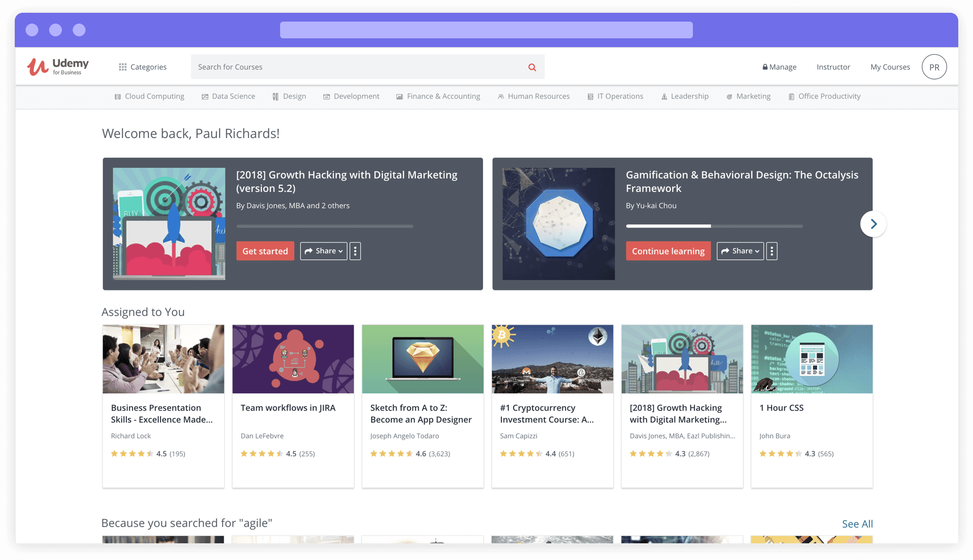Open the Categories grid menu
This screenshot has height=560, width=973.
click(143, 67)
